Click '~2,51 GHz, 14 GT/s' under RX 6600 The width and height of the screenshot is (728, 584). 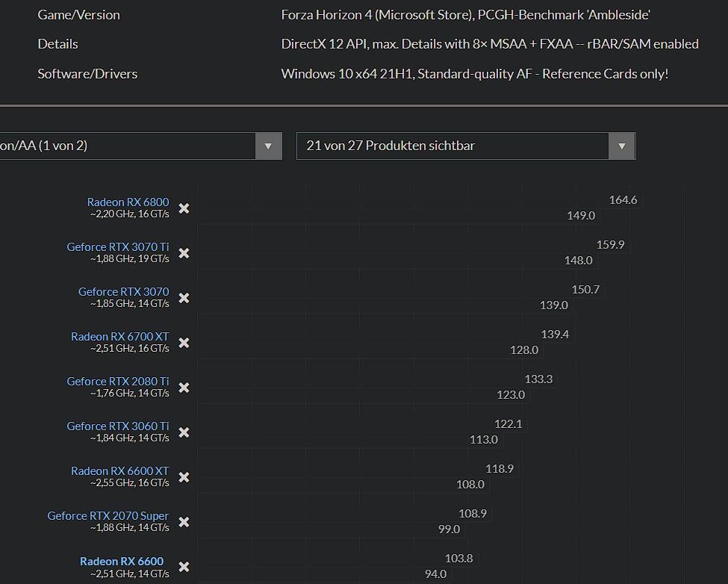(x=129, y=574)
